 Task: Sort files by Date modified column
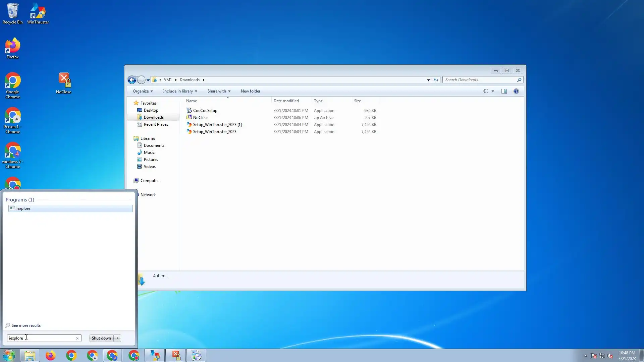click(286, 101)
